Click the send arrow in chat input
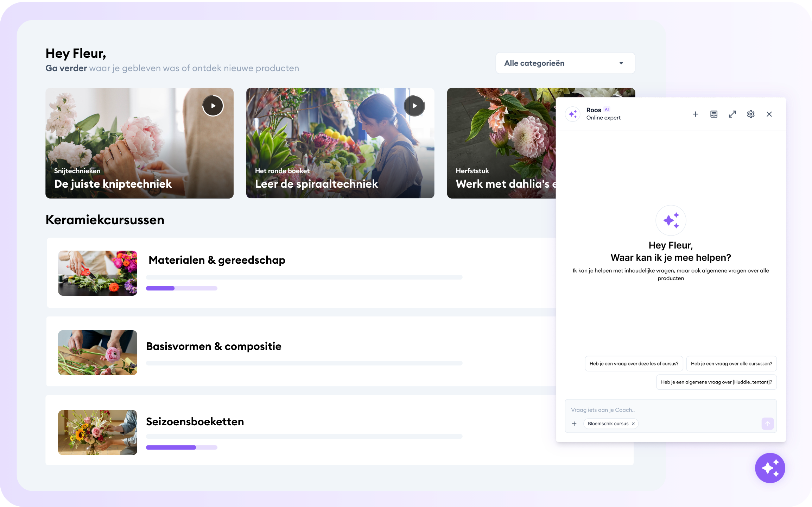 [x=767, y=424]
